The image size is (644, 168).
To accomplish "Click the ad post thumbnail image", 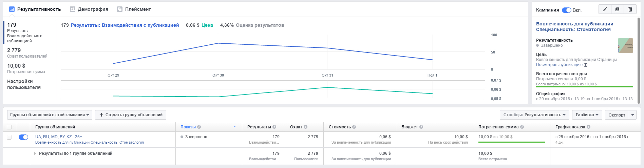I will click(625, 45).
